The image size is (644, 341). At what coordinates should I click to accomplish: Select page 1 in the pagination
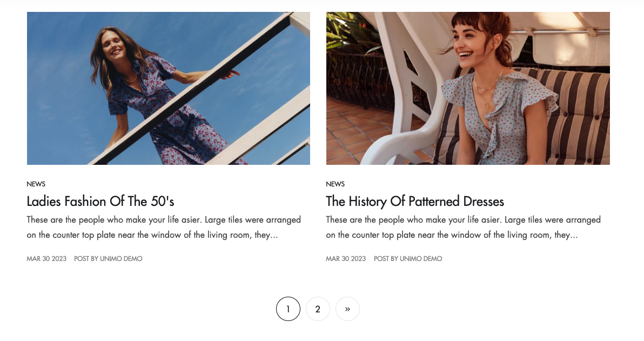point(288,309)
